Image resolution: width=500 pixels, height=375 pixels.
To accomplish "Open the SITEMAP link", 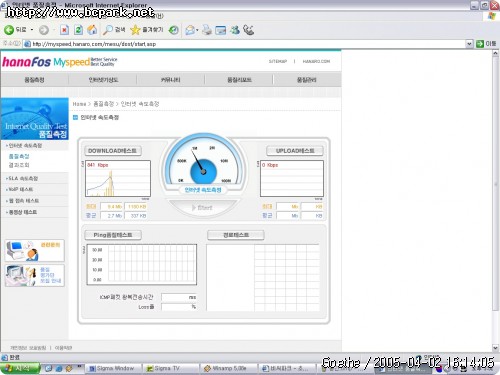I will point(278,61).
